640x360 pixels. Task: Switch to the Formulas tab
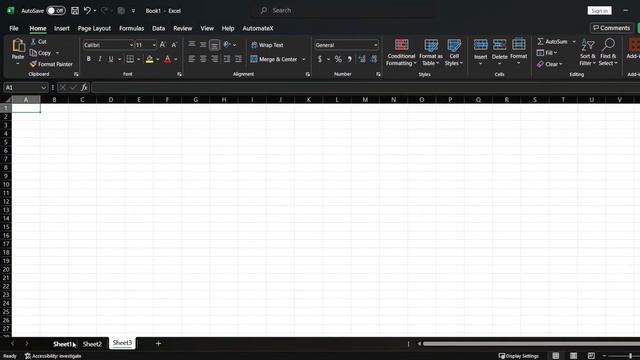point(131,28)
